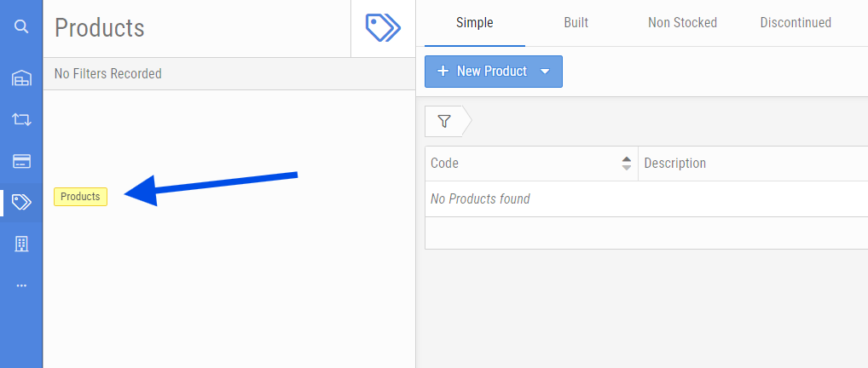Open the credit card sidebar icon
This screenshot has height=368, width=868.
[21, 161]
